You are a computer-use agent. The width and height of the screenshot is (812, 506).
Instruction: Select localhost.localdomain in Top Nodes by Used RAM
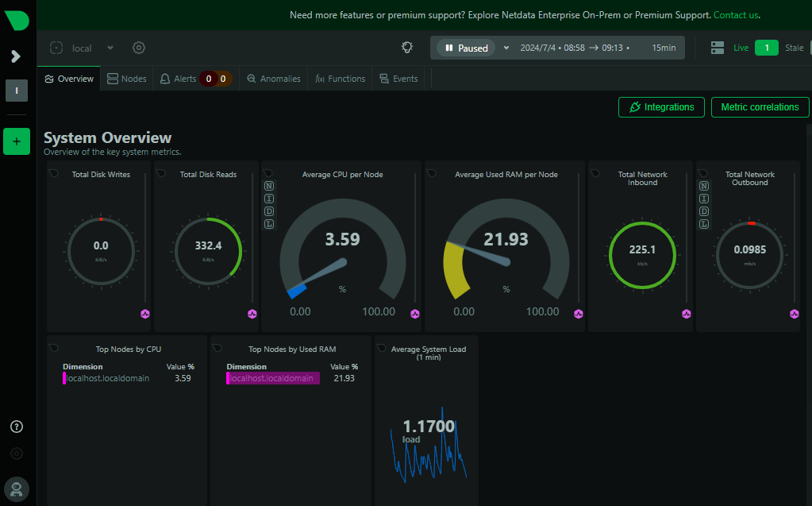[x=272, y=378]
